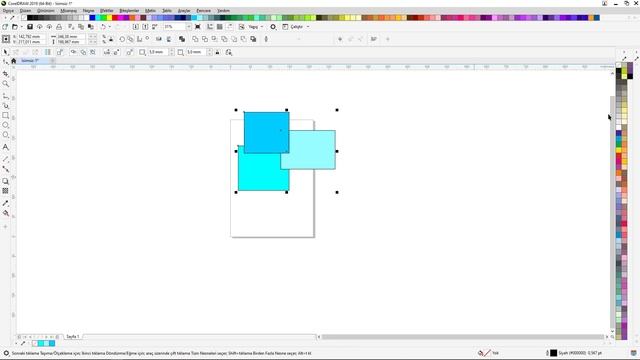The height and width of the screenshot is (360, 640).
Task: Pick the blue swatch in top palette
Action: pos(92,18)
